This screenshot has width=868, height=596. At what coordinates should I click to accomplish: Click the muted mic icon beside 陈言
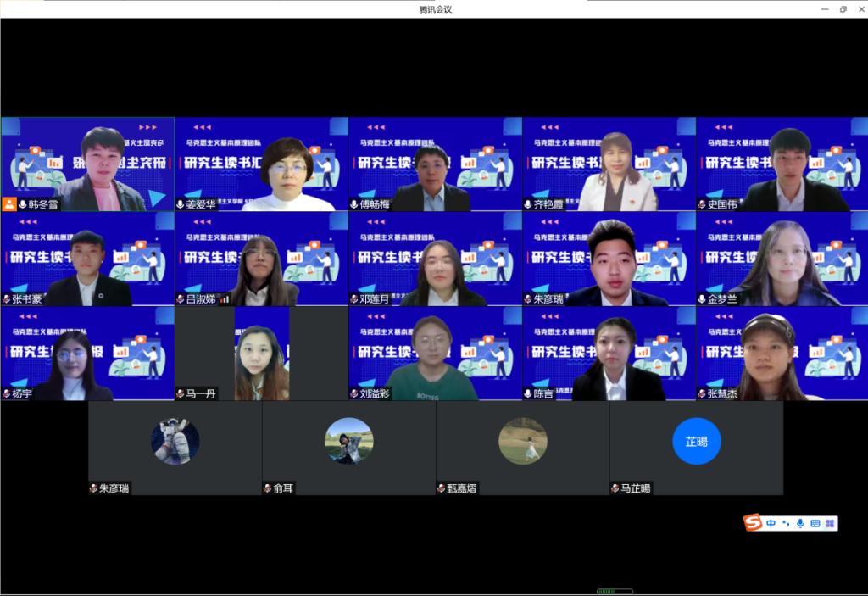pyautogui.click(x=528, y=393)
